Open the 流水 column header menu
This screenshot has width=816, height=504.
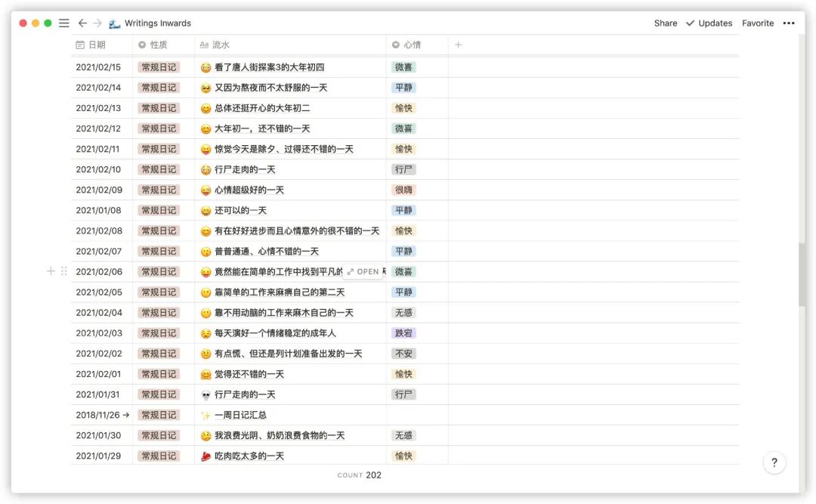(290, 45)
